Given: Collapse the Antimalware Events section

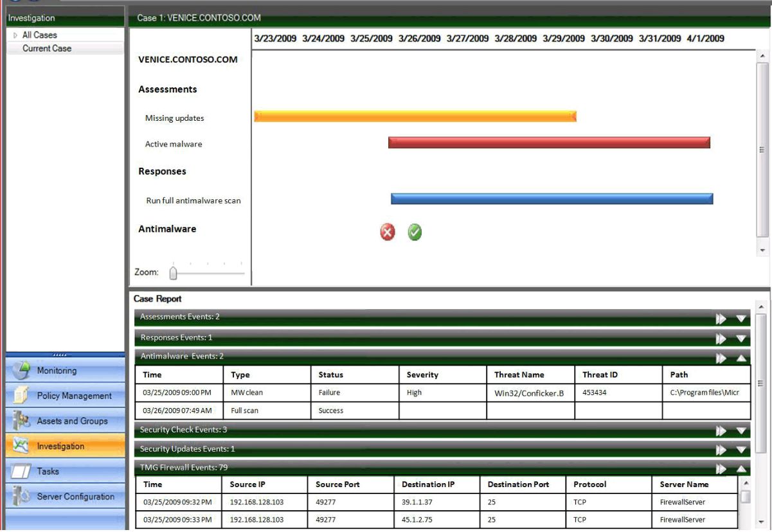Looking at the screenshot, I should [x=741, y=359].
